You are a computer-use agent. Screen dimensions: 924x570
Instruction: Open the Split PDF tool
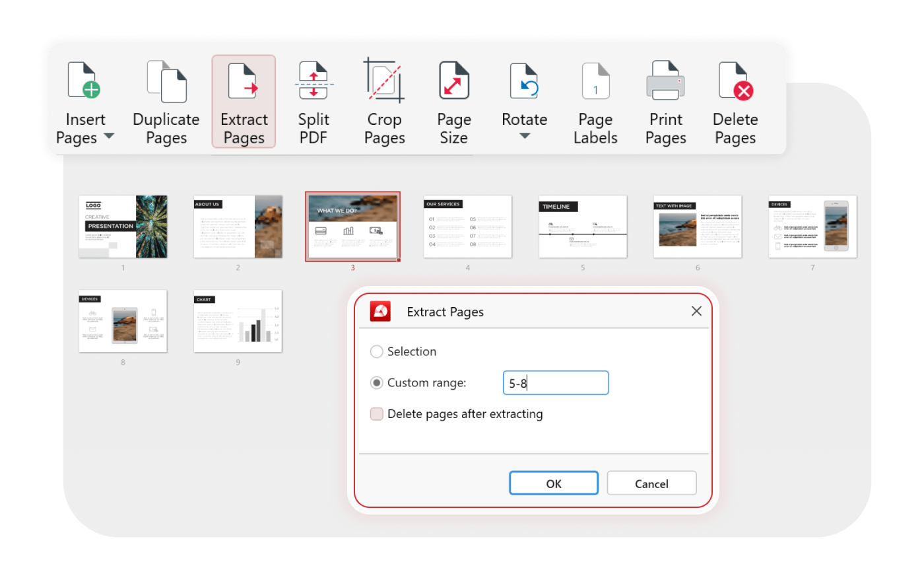313,102
